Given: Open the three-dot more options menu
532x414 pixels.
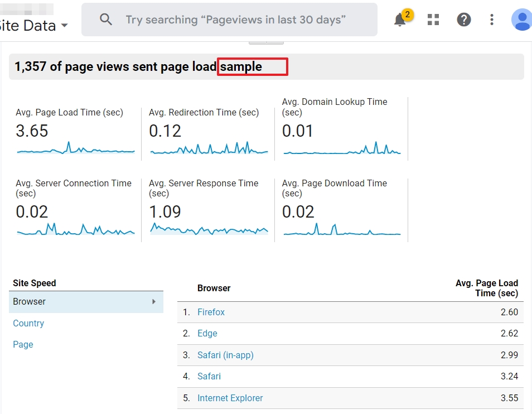Looking at the screenshot, I should click(492, 20).
